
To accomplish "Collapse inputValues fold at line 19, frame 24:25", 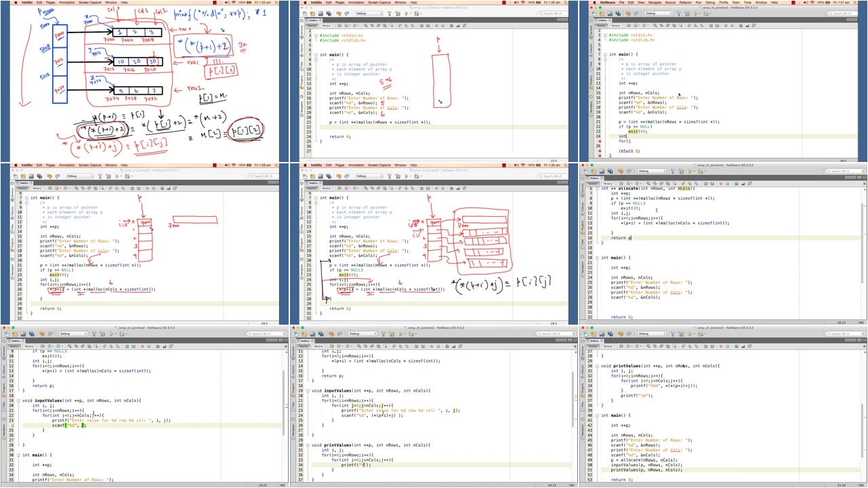I will coord(18,401).
